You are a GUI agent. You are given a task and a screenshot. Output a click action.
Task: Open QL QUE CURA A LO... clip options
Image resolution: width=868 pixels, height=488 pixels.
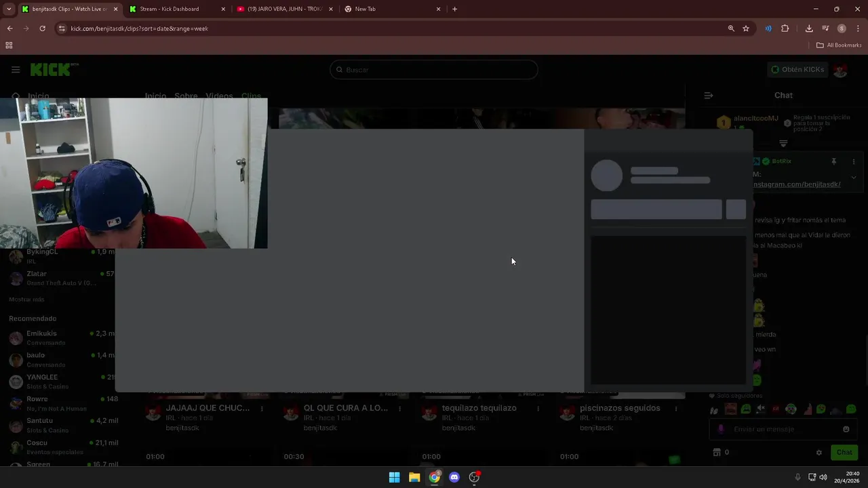point(400,409)
